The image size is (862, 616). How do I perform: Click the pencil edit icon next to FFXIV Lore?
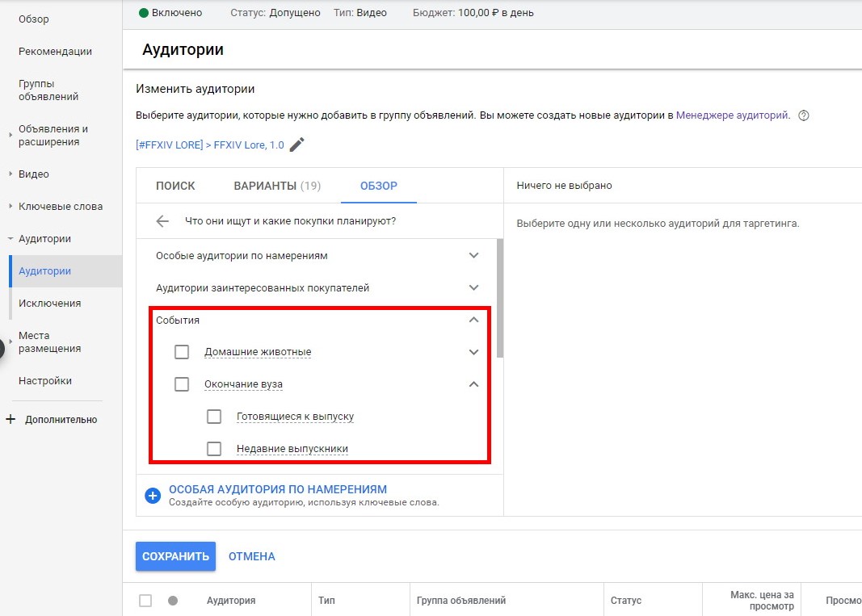coord(297,145)
